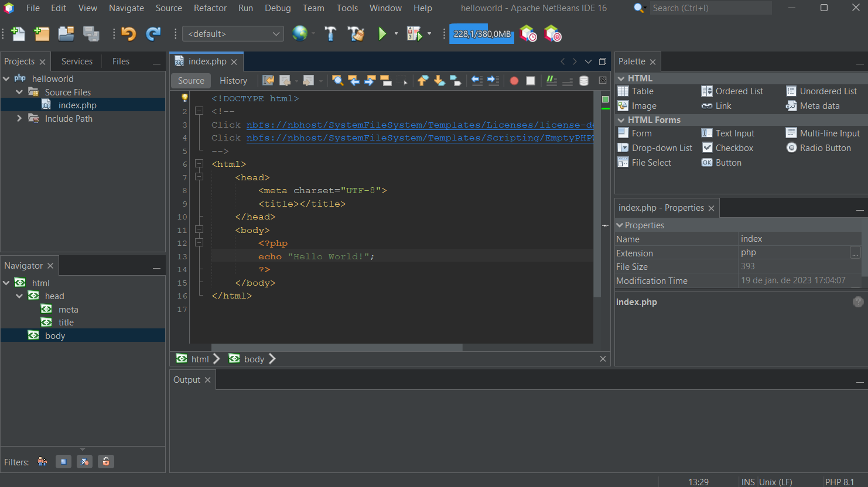Click the Save All toolbar icon

coord(91,34)
